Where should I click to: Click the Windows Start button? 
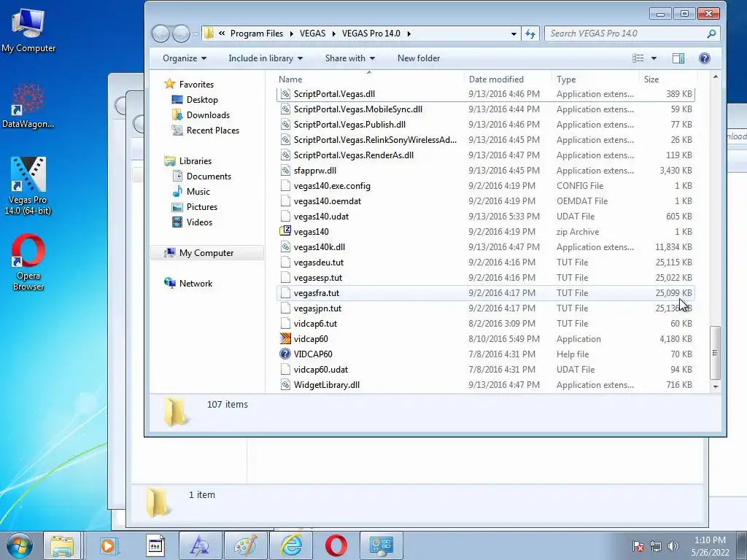[x=20, y=545]
